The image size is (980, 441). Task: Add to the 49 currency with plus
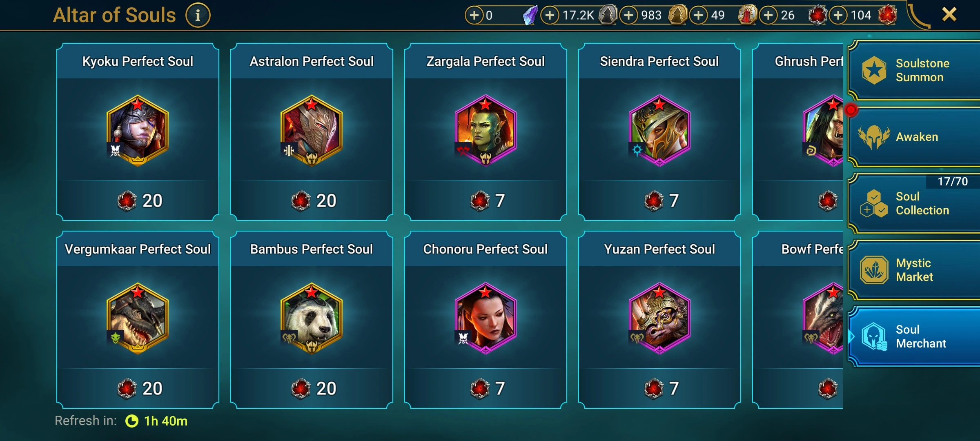699,16
